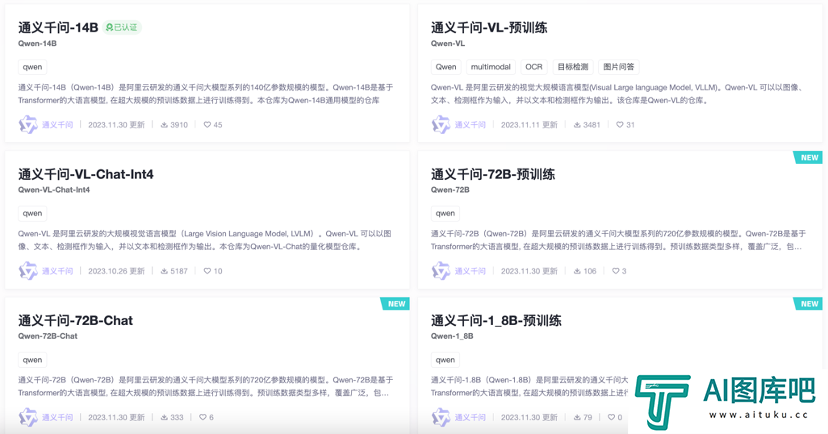Viewport: 828px width, 434px height.
Task: Click the Qwen tag on Qwen-VL card
Action: point(446,67)
